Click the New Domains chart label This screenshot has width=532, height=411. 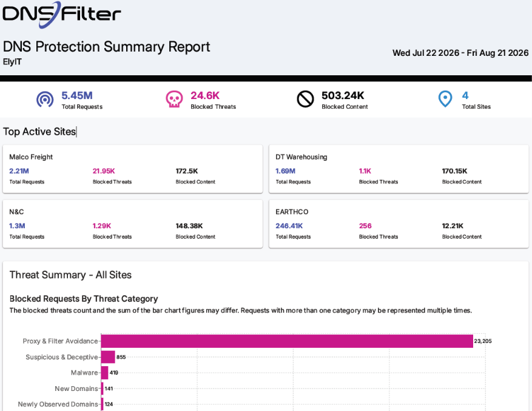coord(76,389)
